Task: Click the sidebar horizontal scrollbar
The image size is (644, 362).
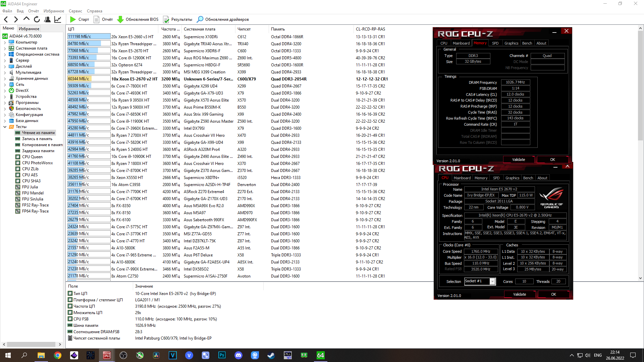Action: [x=32, y=344]
